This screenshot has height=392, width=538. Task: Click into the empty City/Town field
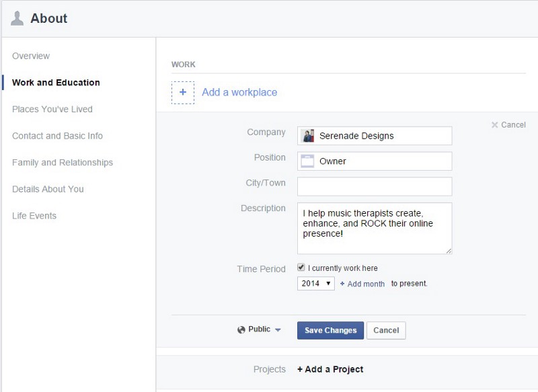coord(375,186)
